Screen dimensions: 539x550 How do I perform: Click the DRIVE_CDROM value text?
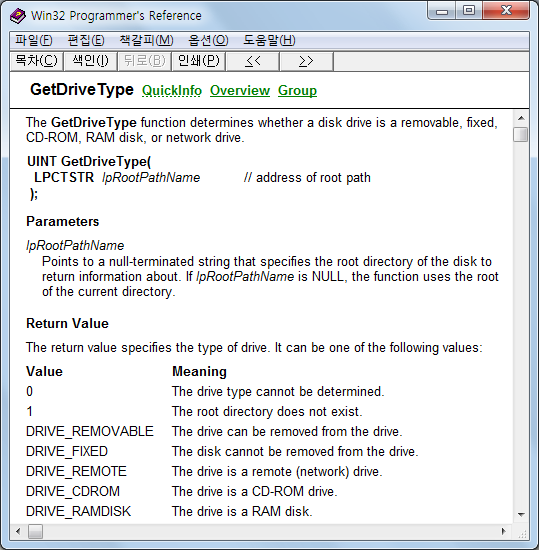[x=73, y=491]
